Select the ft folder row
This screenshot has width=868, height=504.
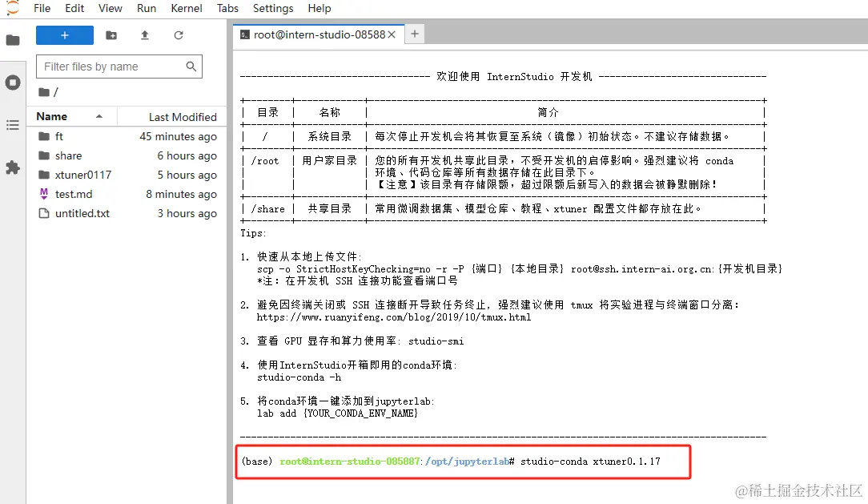128,136
